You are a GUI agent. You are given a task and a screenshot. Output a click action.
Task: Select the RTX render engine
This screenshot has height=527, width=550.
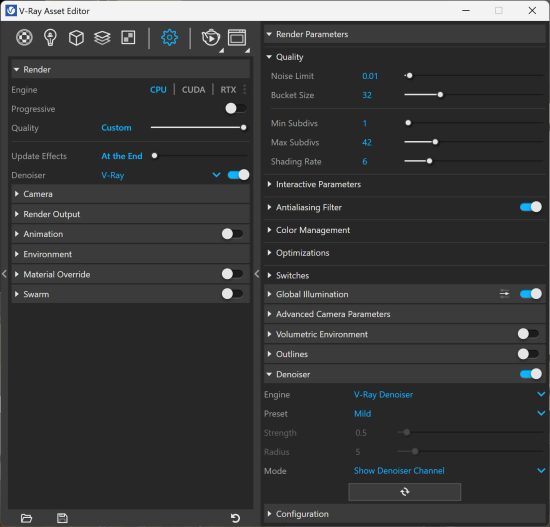click(228, 89)
